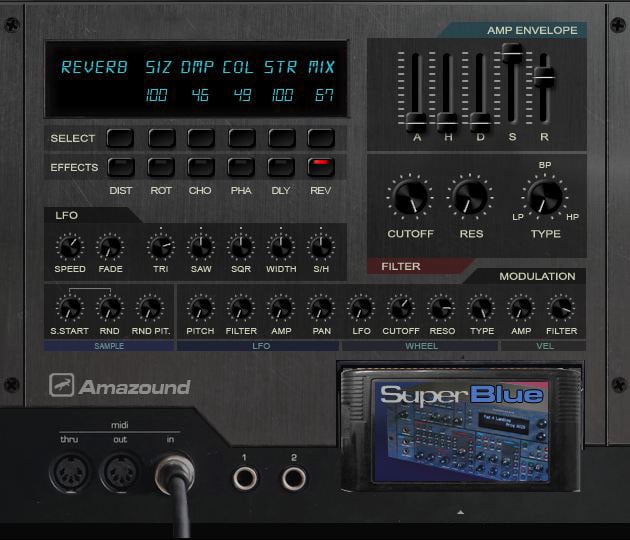Click the midi out connector
Viewport: 630px width, 540px height.
tap(120, 471)
